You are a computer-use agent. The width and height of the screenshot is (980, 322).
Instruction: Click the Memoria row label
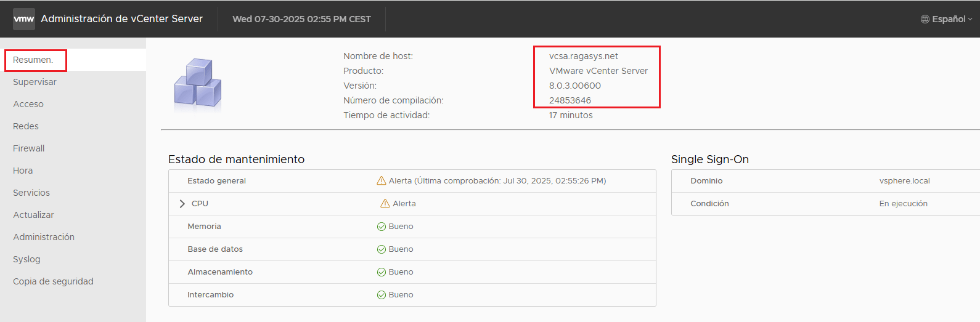(205, 227)
